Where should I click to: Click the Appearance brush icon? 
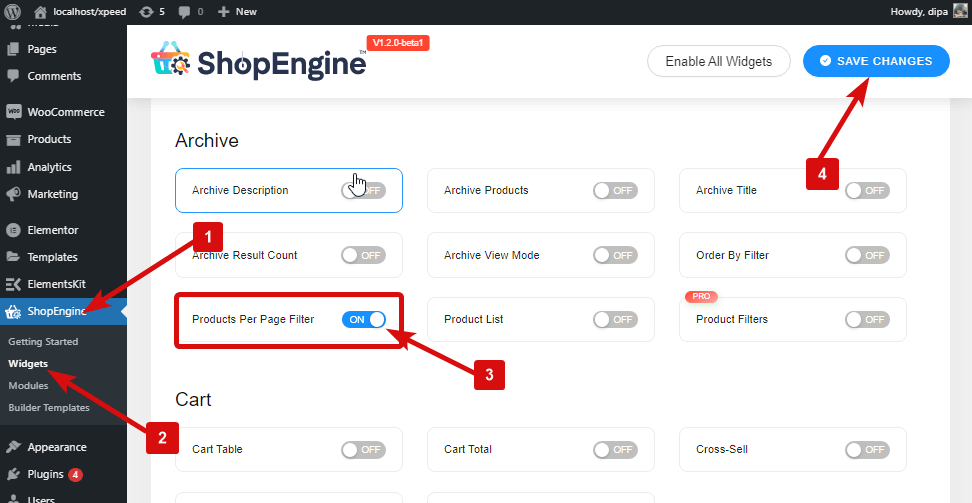(x=13, y=447)
